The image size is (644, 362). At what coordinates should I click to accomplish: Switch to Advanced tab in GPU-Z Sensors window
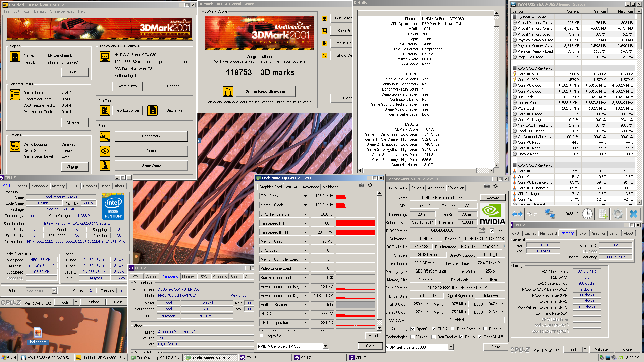[x=311, y=187]
